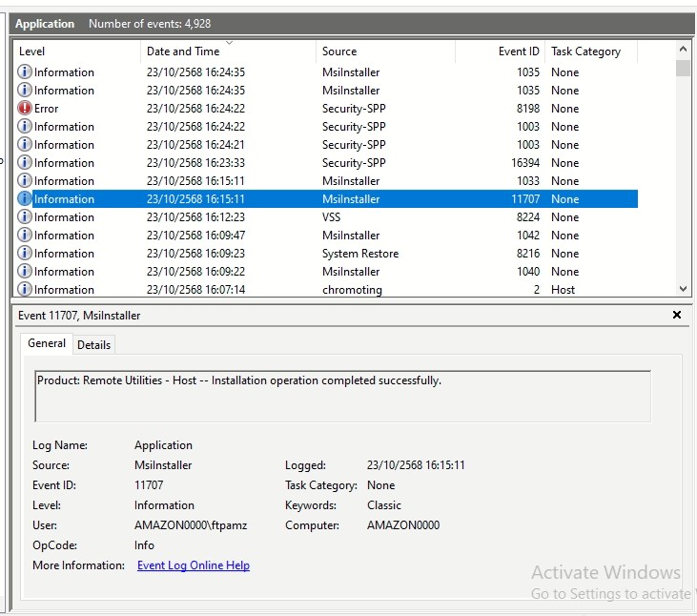The width and height of the screenshot is (697, 616).
Task: Click info icon of MsiInstaller 1042 row
Action: coord(25,235)
